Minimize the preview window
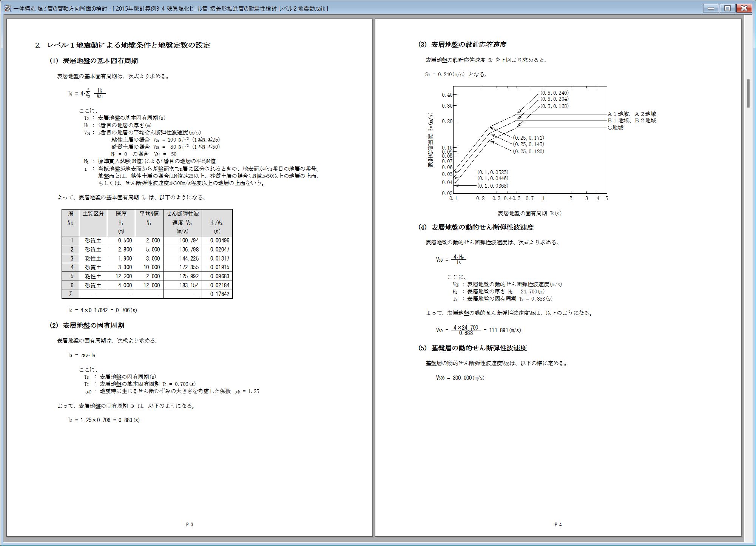The height and width of the screenshot is (546, 756). click(711, 8)
